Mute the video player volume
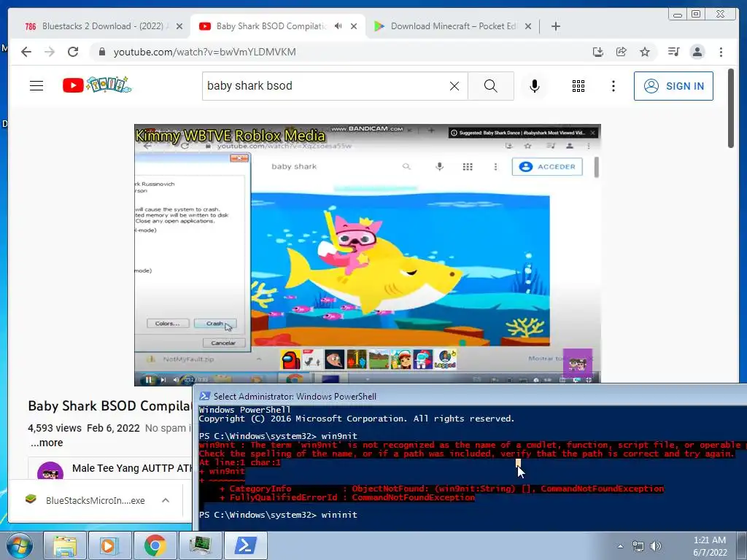Screen dimensions: 747x560 (176, 379)
